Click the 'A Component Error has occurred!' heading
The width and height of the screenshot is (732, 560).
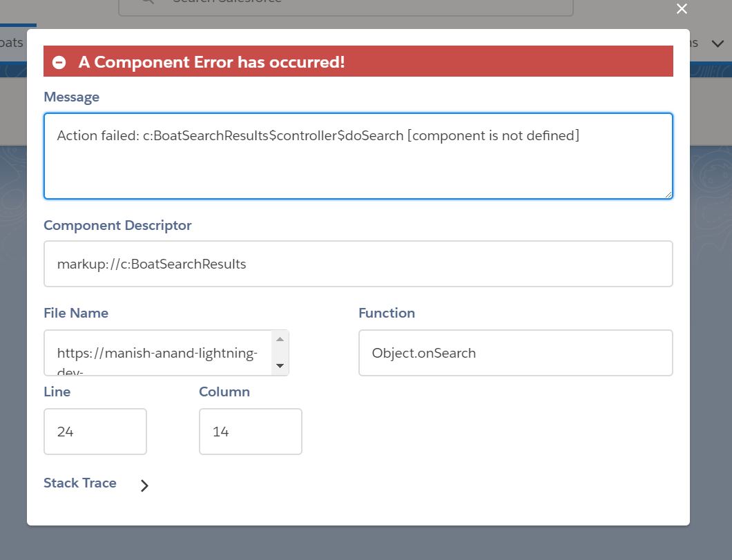(x=211, y=62)
